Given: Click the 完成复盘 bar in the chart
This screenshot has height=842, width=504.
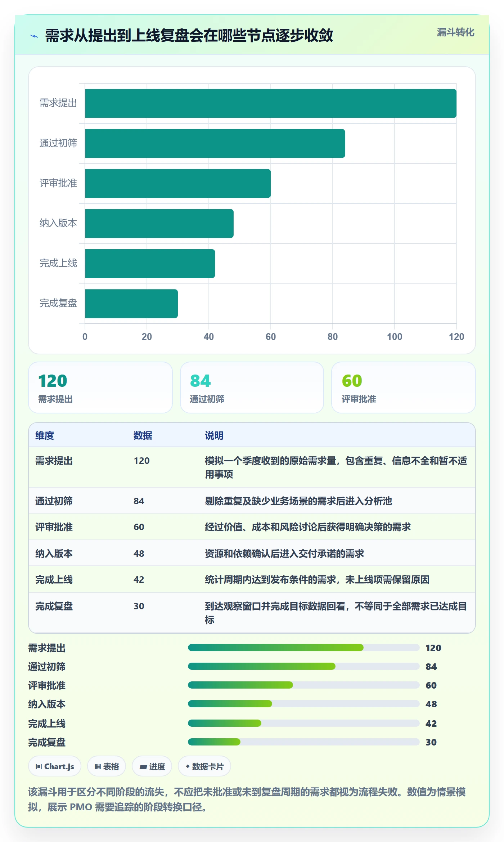Looking at the screenshot, I should [131, 304].
